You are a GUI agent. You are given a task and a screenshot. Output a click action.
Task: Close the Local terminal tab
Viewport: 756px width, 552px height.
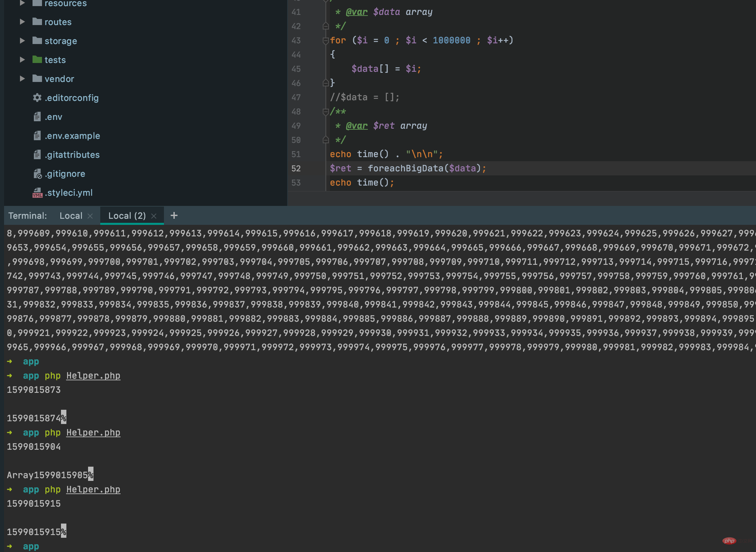pos(90,216)
